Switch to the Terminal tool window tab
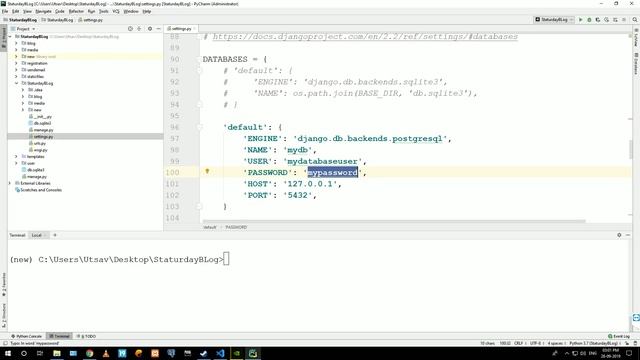 [60, 336]
